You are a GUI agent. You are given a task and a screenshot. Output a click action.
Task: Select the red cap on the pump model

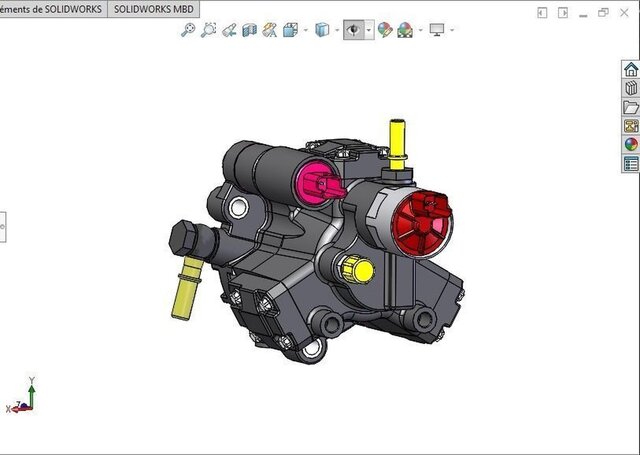[x=420, y=217]
